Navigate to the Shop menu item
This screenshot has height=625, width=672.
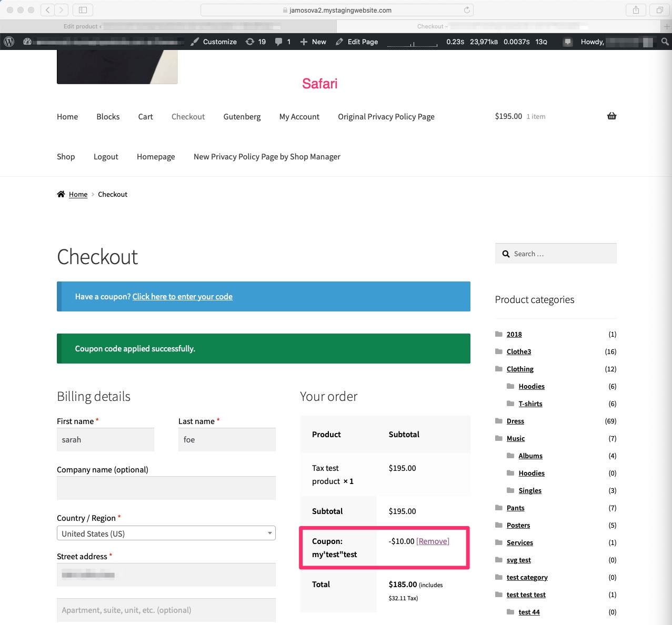66,156
